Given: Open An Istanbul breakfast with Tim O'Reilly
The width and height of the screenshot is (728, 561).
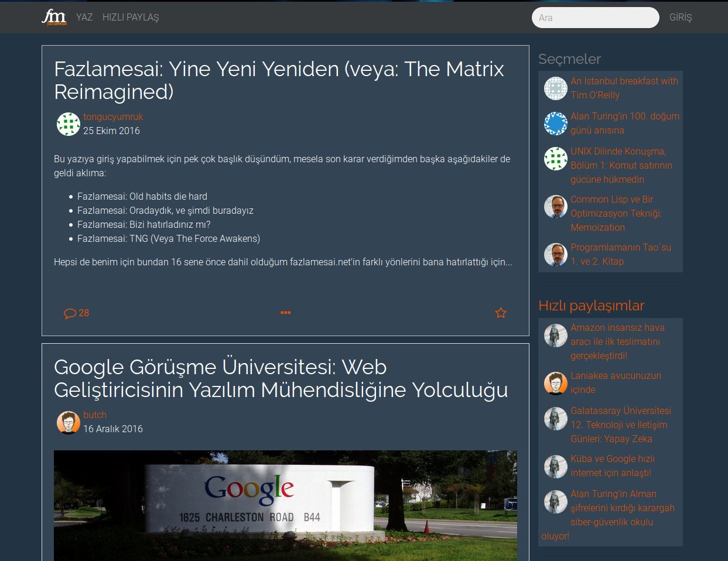Looking at the screenshot, I should tap(624, 88).
